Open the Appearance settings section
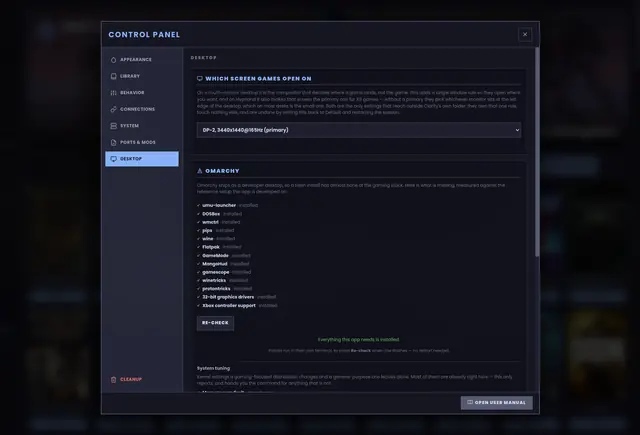The width and height of the screenshot is (640, 435). 142,60
